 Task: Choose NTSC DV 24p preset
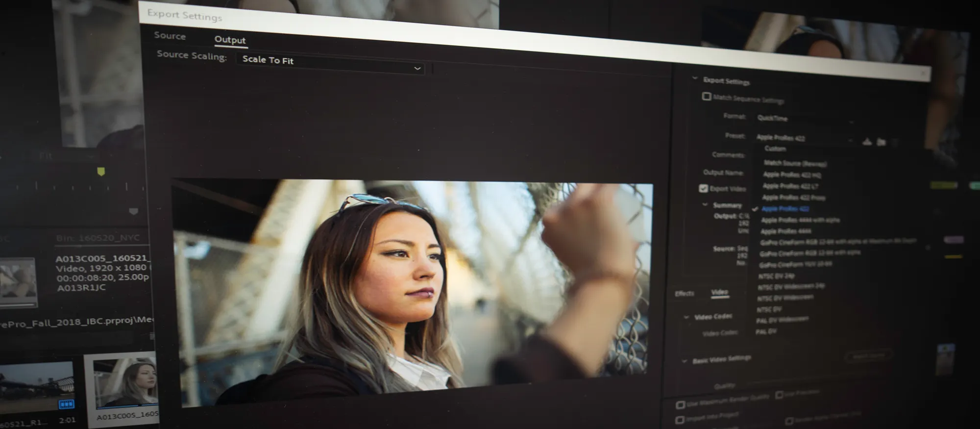[776, 276]
